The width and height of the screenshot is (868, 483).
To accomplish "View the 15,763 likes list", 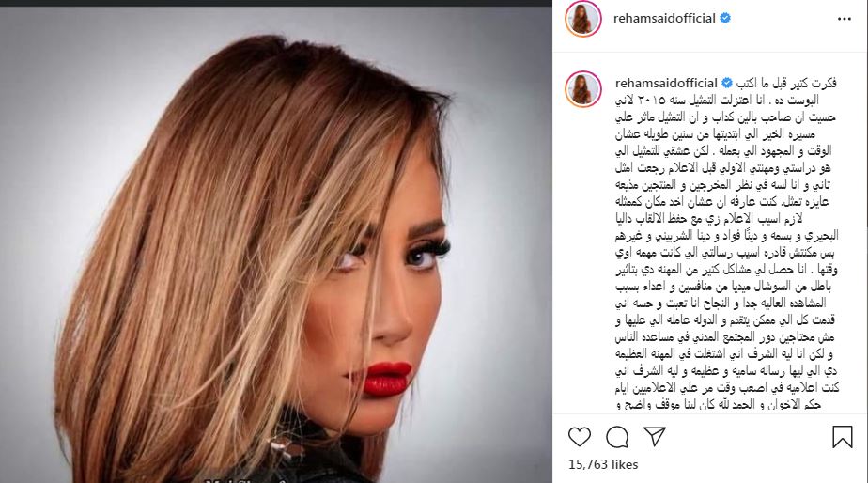I will (603, 464).
